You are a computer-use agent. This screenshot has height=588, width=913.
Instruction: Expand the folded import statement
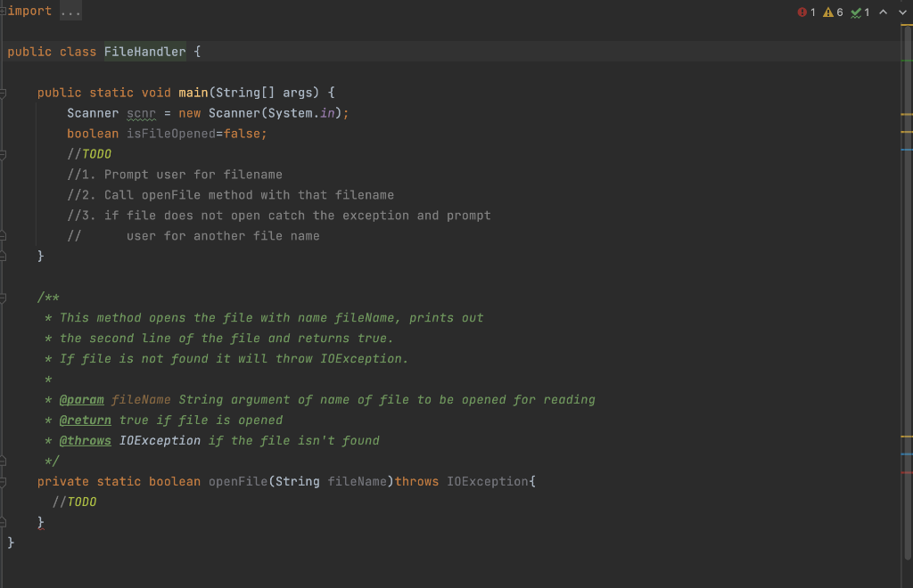pyautogui.click(x=70, y=11)
